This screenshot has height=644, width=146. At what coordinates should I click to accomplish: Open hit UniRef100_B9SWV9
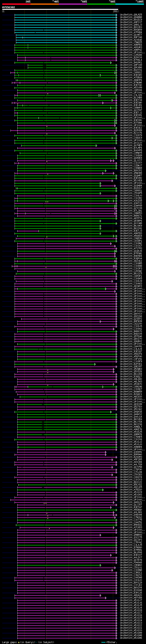(131, 30)
